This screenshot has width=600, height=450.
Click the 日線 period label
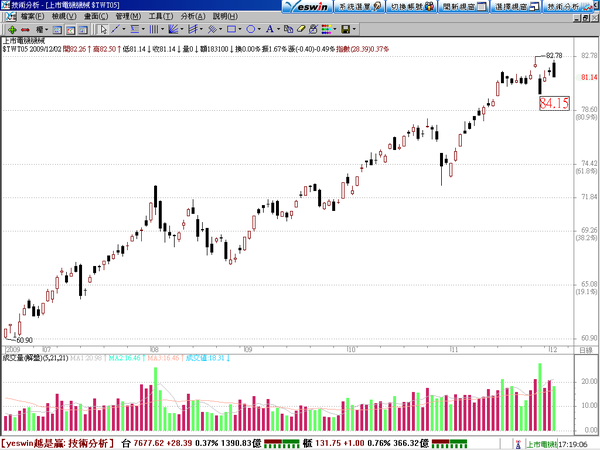point(585,350)
